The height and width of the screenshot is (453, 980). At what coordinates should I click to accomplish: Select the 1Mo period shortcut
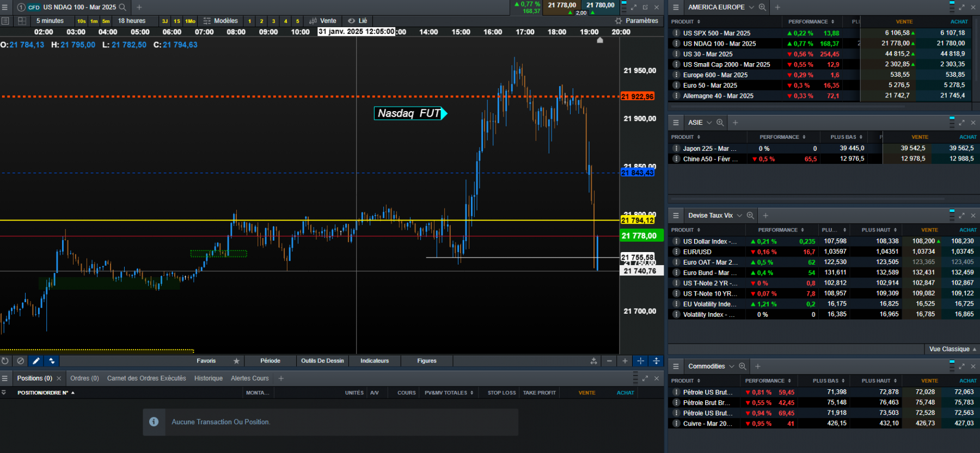tap(190, 21)
